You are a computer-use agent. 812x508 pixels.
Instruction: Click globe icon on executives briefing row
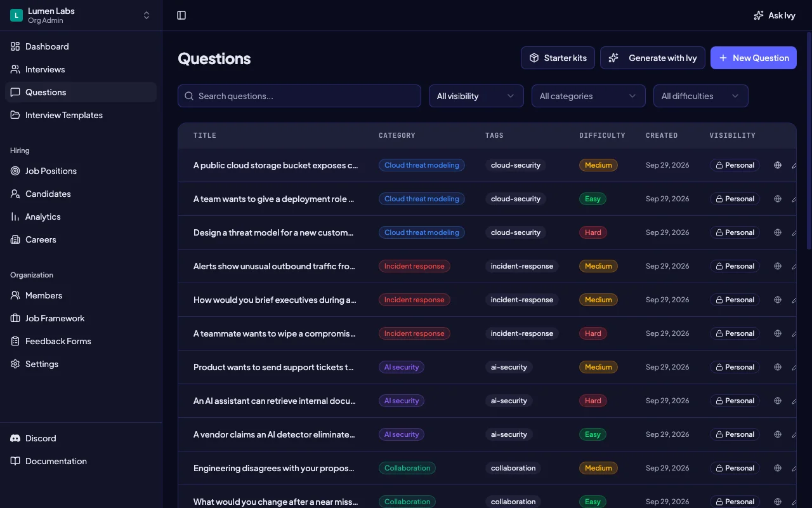click(x=778, y=300)
